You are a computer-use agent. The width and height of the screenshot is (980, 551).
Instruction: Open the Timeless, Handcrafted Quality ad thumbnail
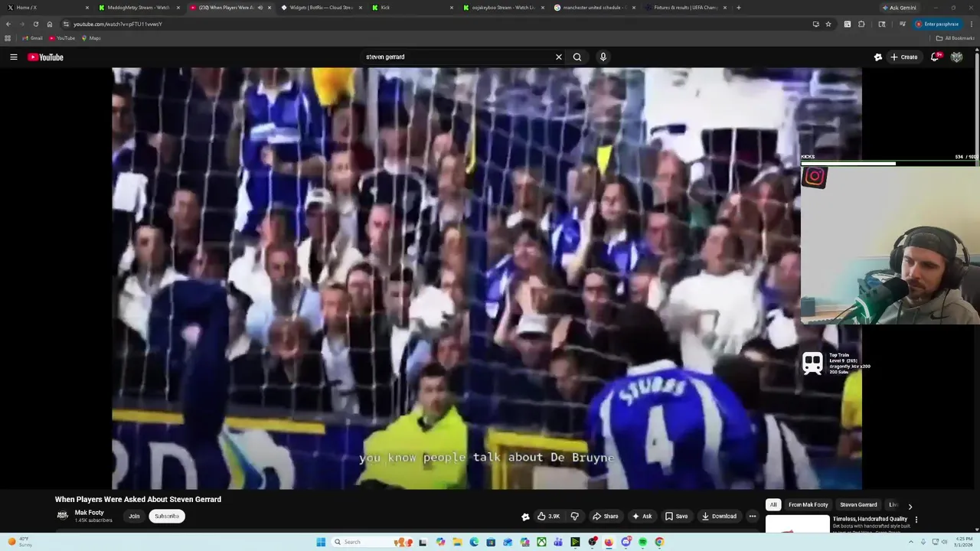point(797,524)
